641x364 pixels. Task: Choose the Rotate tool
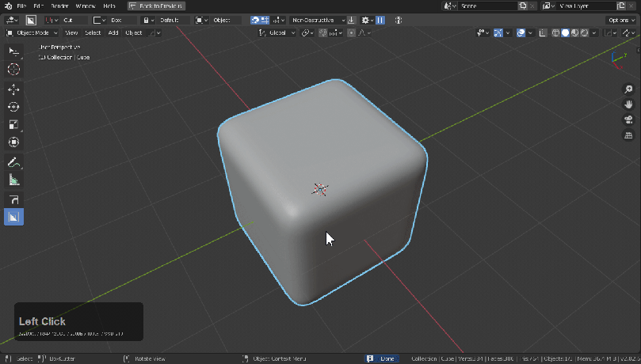tap(13, 107)
